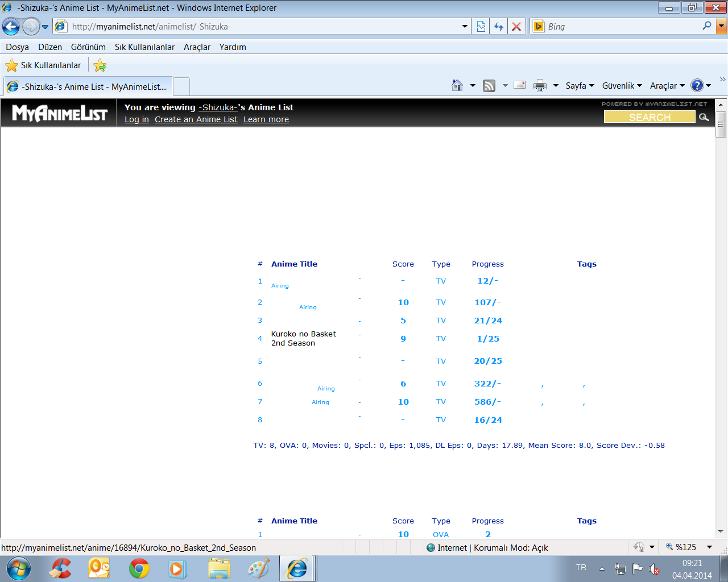Open the Yardım menu
Screen dimensions: 728x582
click(x=233, y=47)
